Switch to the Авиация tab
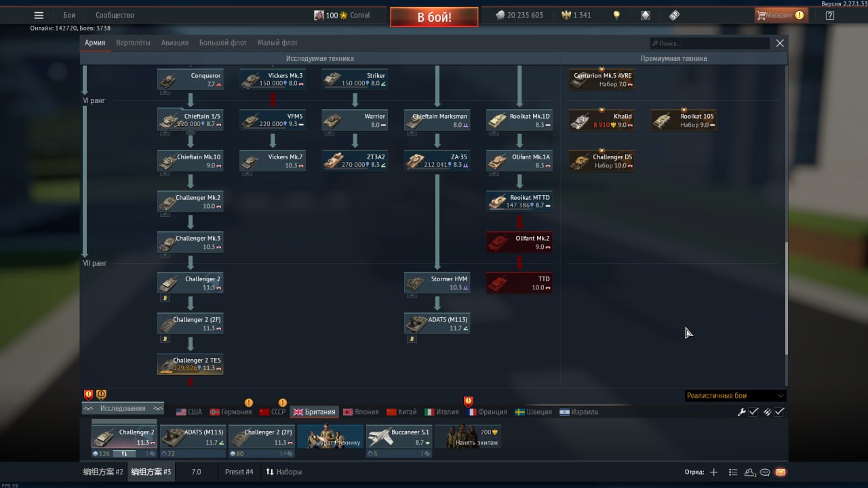 click(x=175, y=43)
